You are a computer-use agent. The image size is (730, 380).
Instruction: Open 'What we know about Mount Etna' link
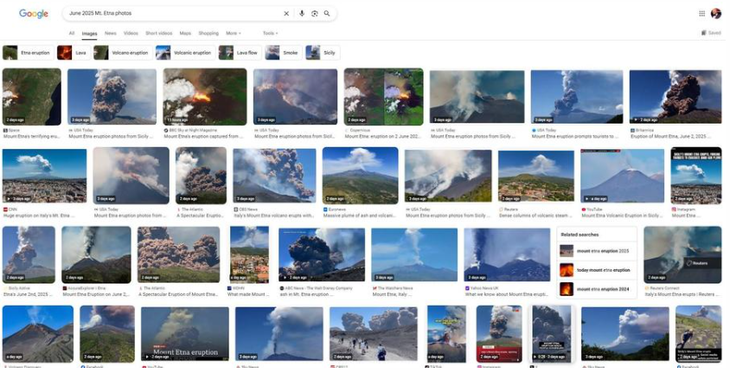pos(507,294)
